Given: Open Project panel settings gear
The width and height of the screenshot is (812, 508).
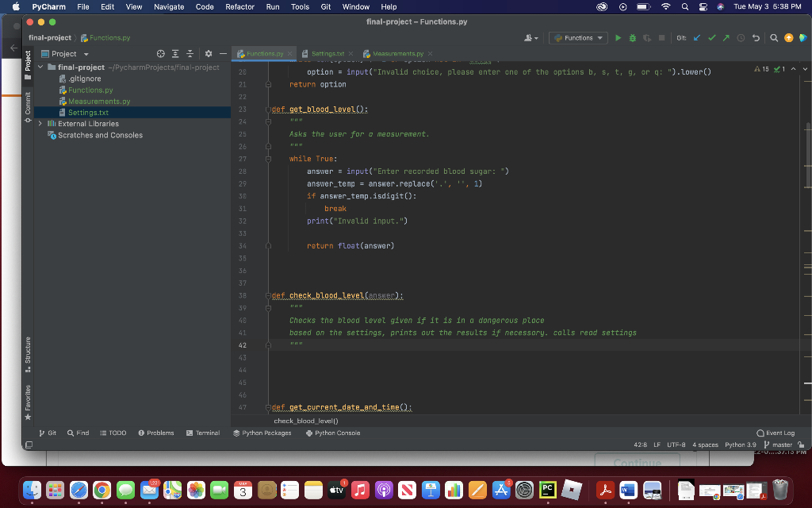Looking at the screenshot, I should (208, 53).
